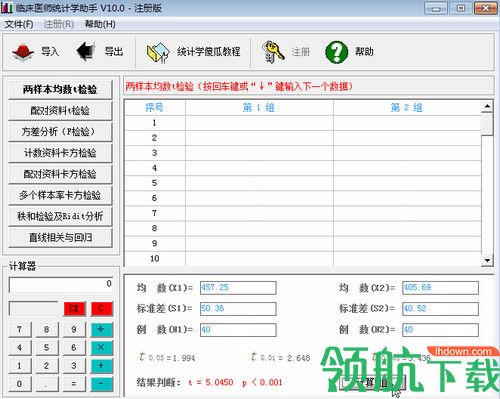Click calculator key 3
The width and height of the screenshot is (500, 399).
(74, 366)
